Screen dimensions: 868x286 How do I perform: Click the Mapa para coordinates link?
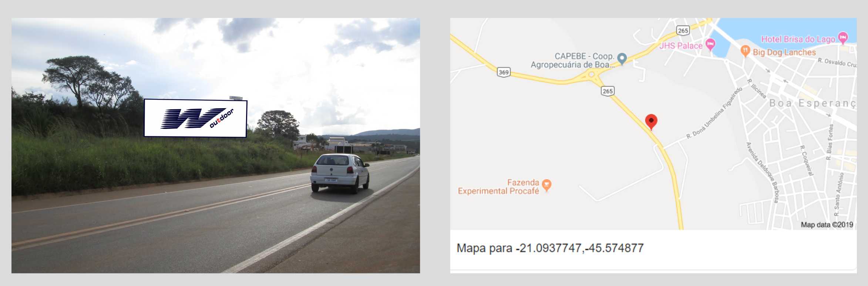(550, 248)
